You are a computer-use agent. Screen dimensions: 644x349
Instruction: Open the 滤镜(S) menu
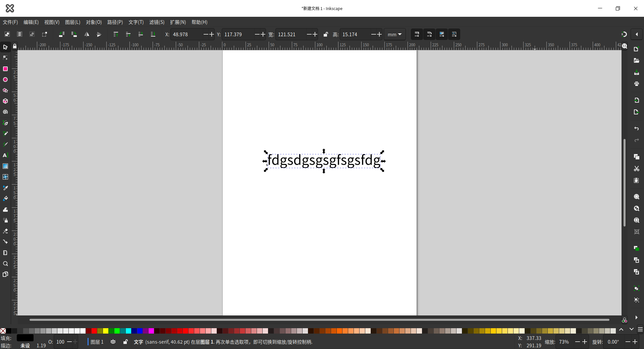coord(157,22)
